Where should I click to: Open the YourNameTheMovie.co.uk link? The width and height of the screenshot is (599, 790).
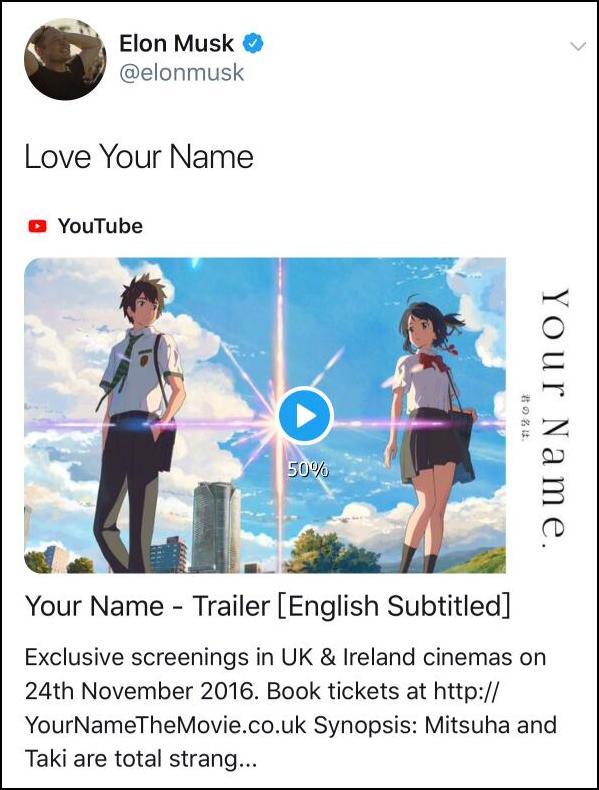(166, 726)
